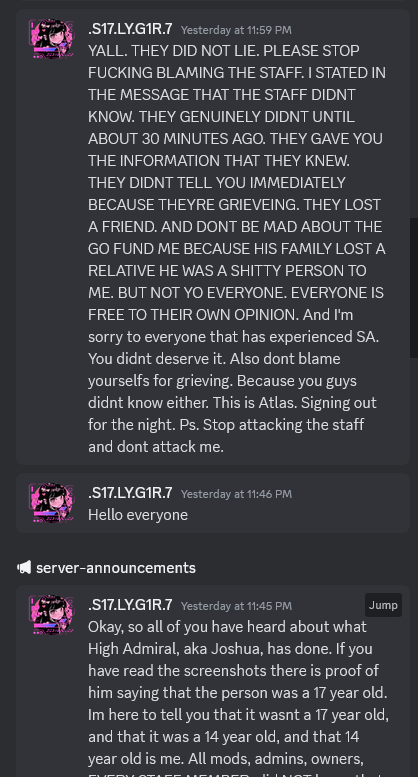418x777 pixels.
Task: Click the Yesterday at 11:59 PM timestamp
Action: (236, 30)
